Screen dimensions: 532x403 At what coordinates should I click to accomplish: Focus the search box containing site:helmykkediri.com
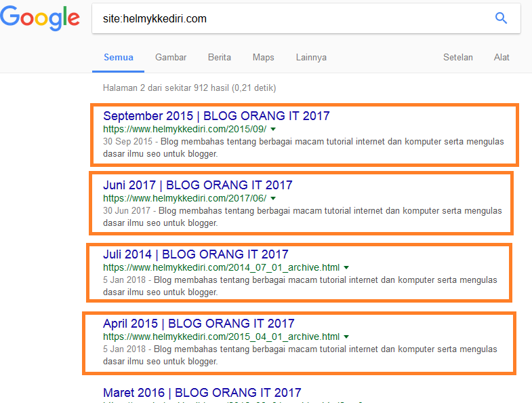pyautogui.click(x=306, y=18)
